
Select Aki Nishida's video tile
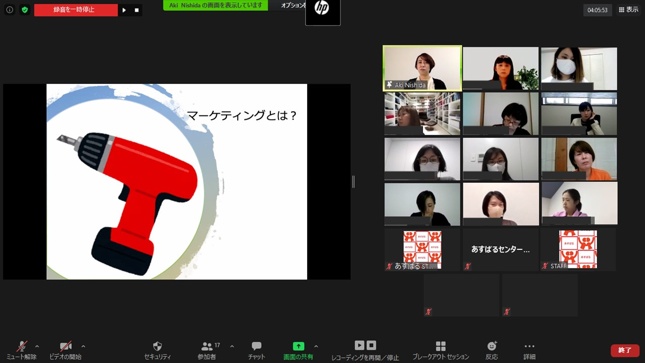click(x=422, y=68)
